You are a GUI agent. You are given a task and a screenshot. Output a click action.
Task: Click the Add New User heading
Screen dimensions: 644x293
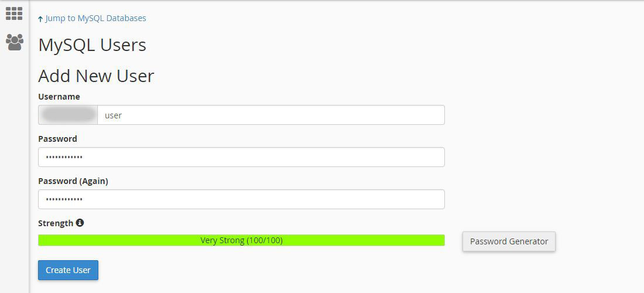[x=96, y=76]
